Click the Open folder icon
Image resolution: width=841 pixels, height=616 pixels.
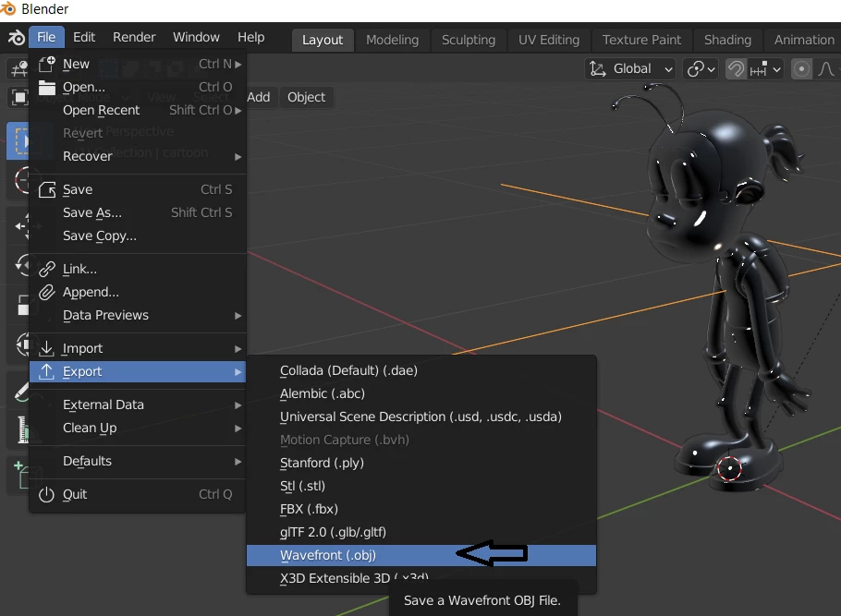pos(46,87)
